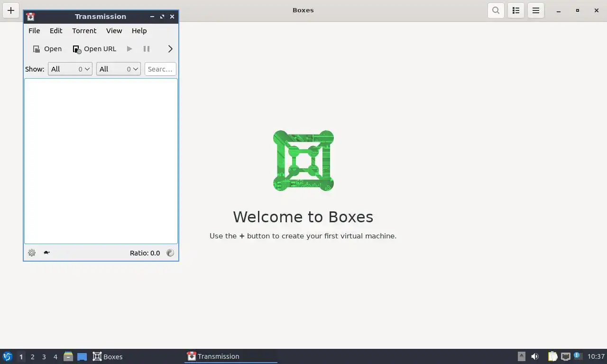The height and width of the screenshot is (364, 607).
Task: Expand the Transmission toolbar overflow chevron
Action: (170, 49)
